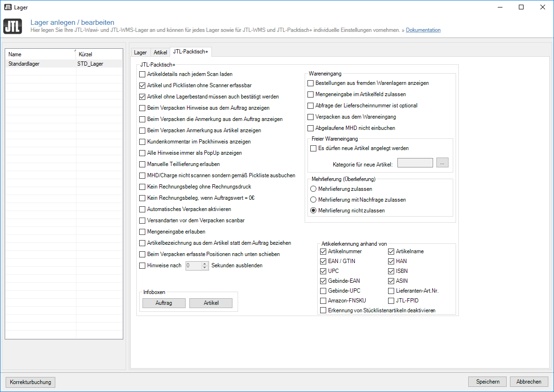The width and height of the screenshot is (554, 392).
Task: Enable Automatisches Verpacken aktivieren checkbox
Action: click(142, 209)
